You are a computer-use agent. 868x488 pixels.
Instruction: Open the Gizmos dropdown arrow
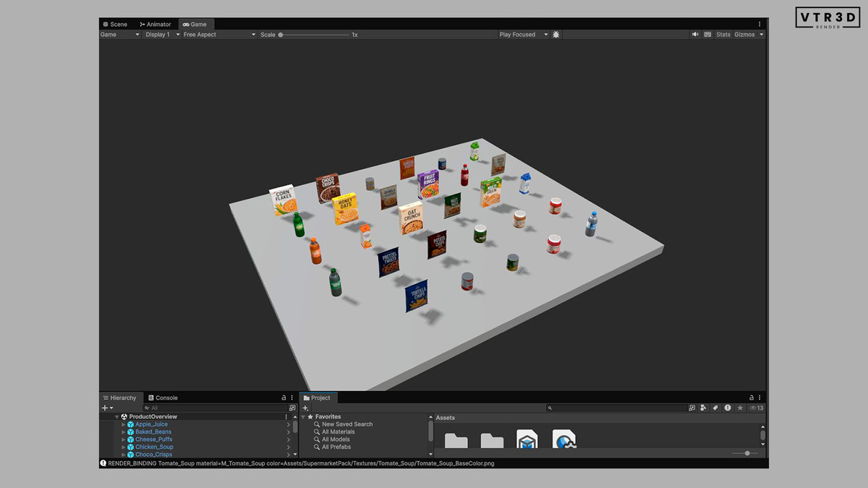tap(761, 34)
